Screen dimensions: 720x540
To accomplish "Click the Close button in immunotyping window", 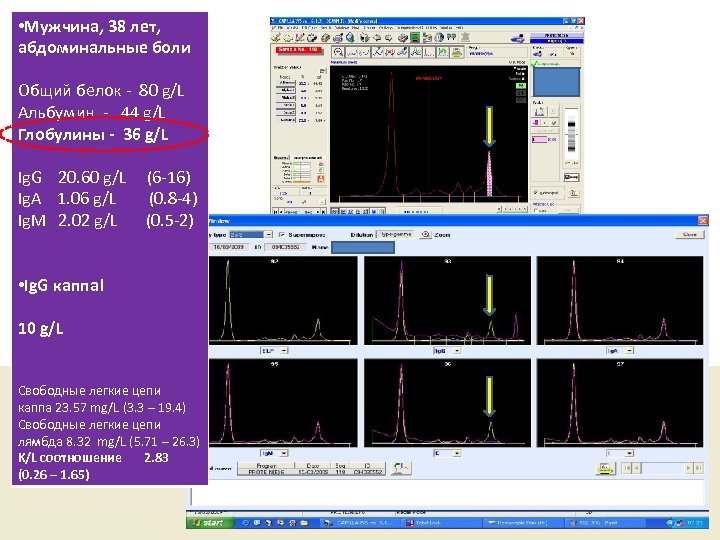I will pos(689,234).
